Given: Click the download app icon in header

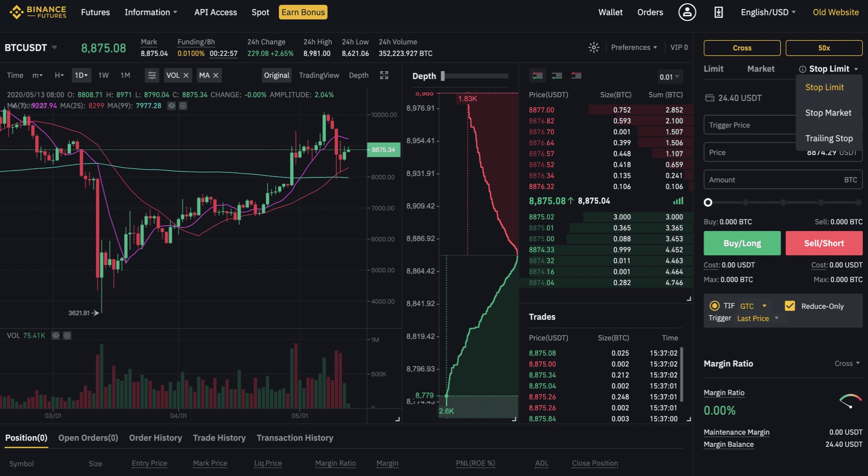Looking at the screenshot, I should click(718, 12).
